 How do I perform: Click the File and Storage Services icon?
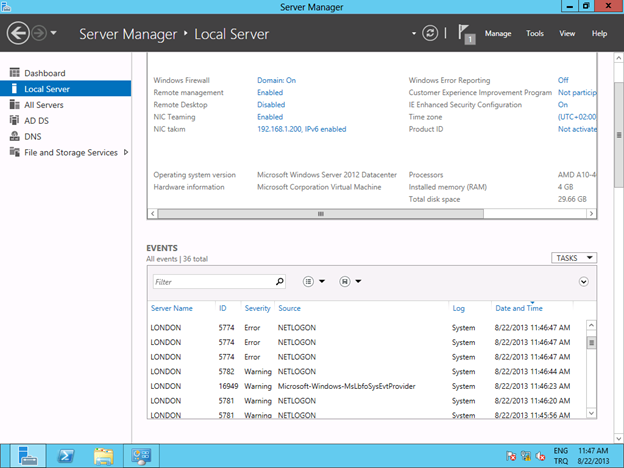pyautogui.click(x=14, y=152)
